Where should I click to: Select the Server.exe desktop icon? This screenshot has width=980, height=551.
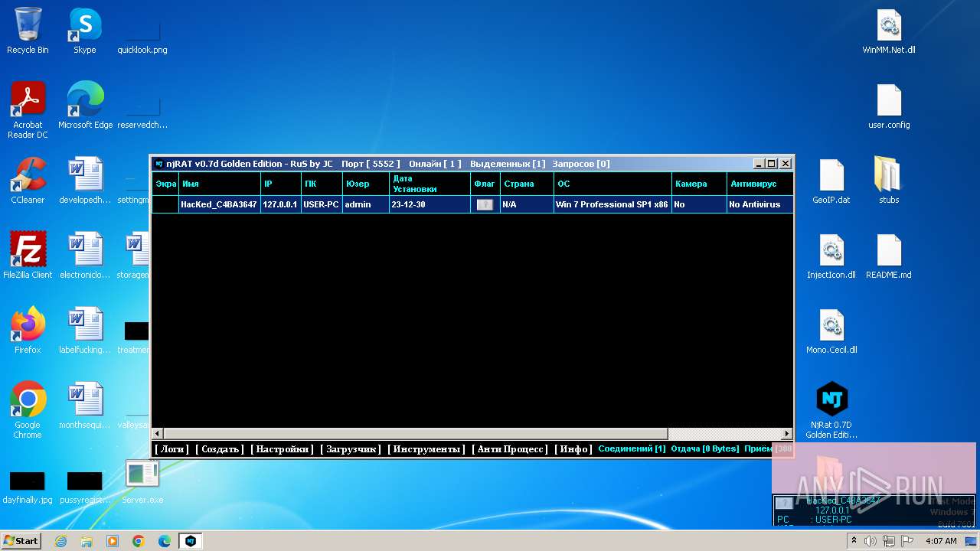[142, 482]
